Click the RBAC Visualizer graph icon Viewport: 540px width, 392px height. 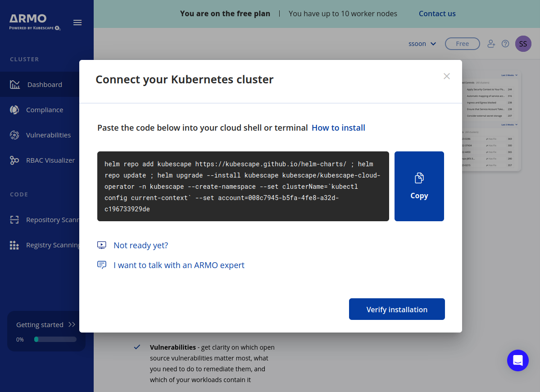click(14, 160)
